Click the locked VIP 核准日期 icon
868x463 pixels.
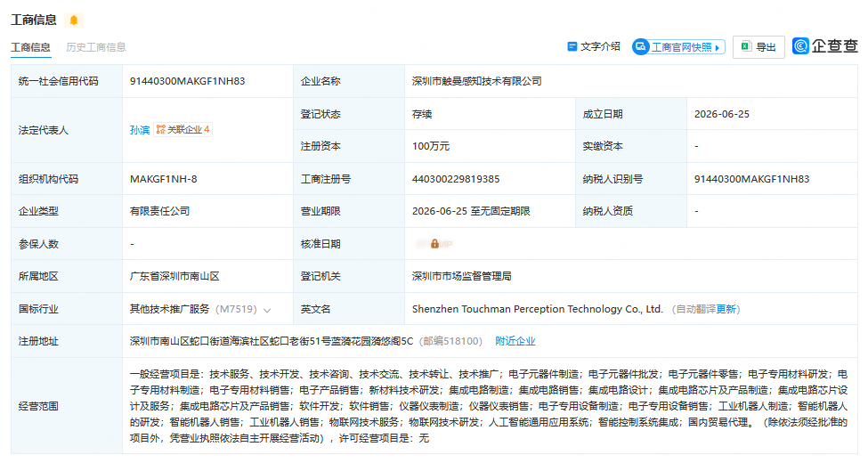coord(435,244)
